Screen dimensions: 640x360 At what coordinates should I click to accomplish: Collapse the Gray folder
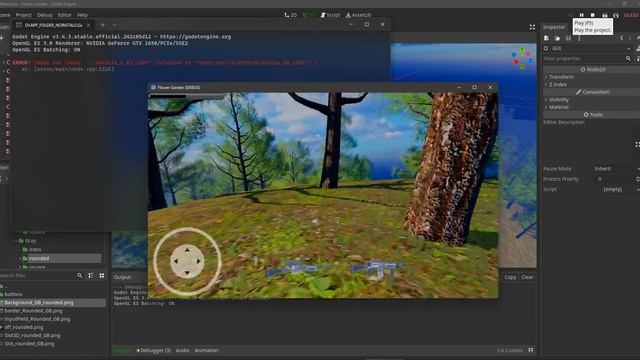click(x=16, y=241)
